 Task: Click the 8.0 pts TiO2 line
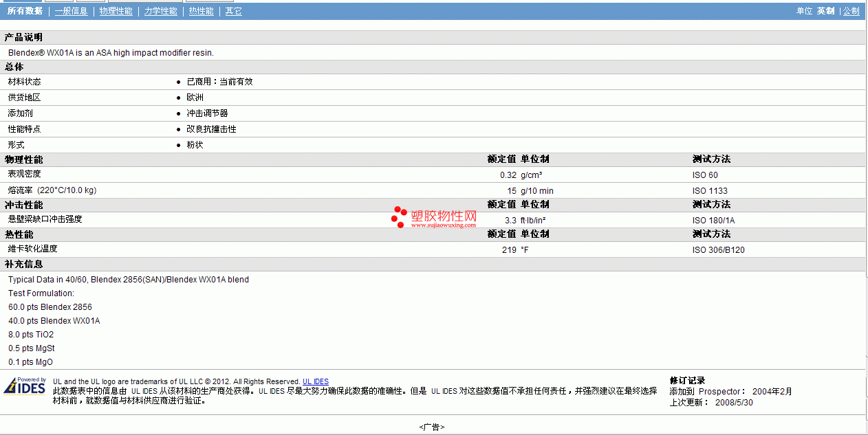tap(31, 335)
